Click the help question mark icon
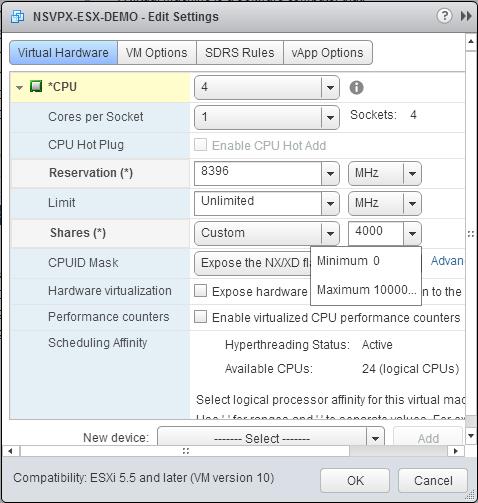Screen dimensions: 478x503 click(x=444, y=16)
